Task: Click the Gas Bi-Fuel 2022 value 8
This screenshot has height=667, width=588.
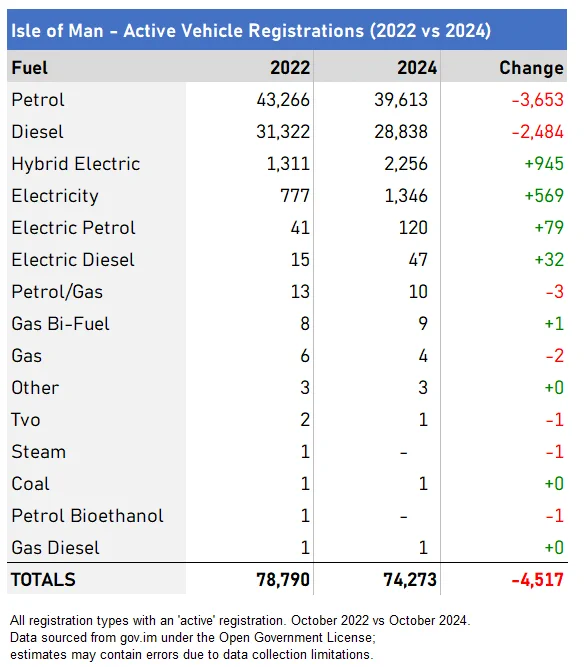Action: click(x=305, y=324)
